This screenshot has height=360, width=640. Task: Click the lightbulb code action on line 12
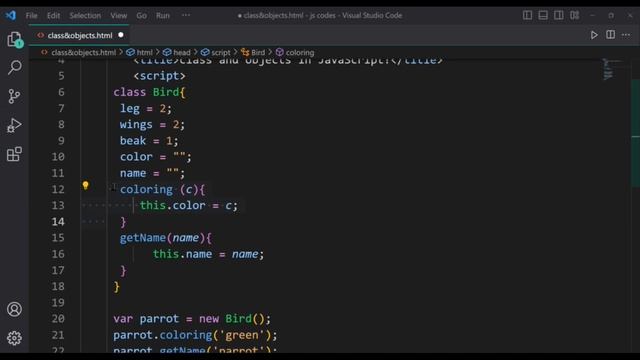pyautogui.click(x=85, y=186)
